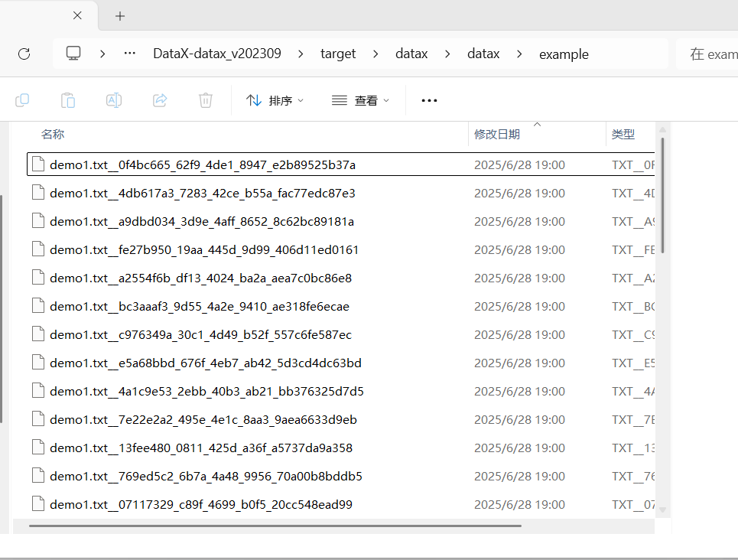The image size is (738, 560).
Task: Navigate to the target folder via breadcrumb
Action: [338, 54]
